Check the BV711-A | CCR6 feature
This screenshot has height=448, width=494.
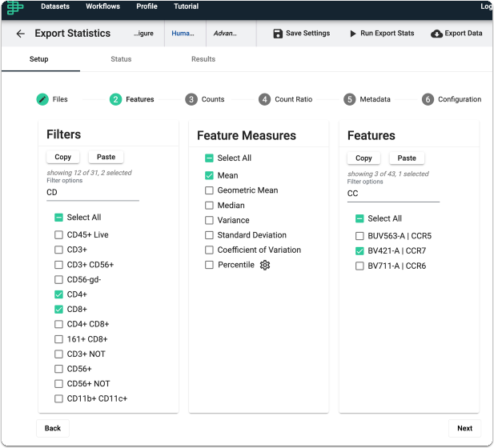click(359, 266)
